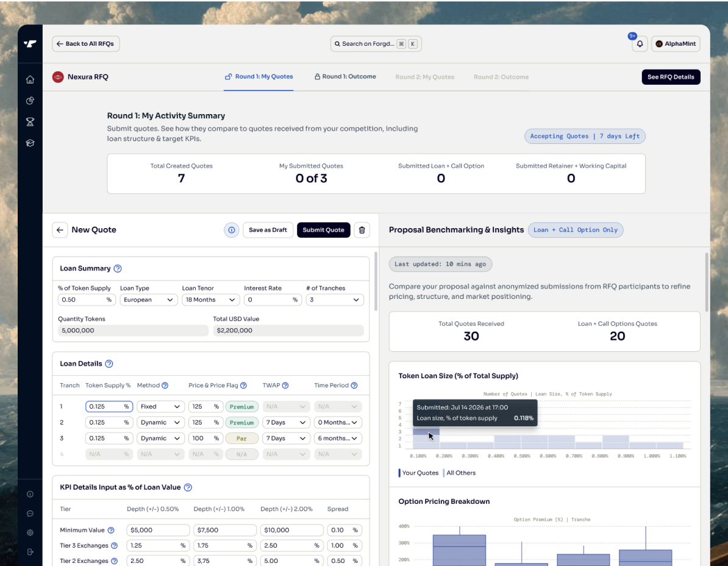Click Submit Quote button
728x566 pixels.
(324, 230)
